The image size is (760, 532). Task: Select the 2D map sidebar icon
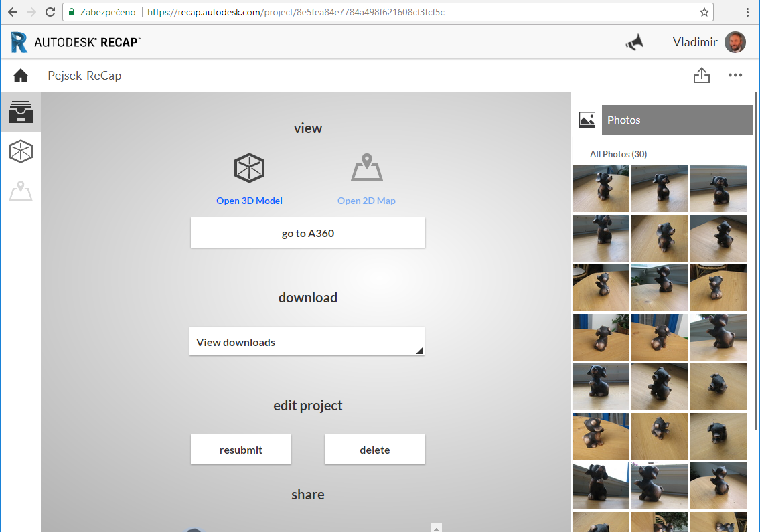[21, 191]
